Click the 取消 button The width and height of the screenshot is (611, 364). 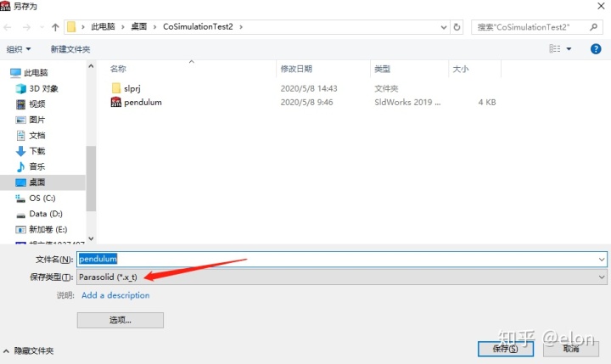pos(569,348)
